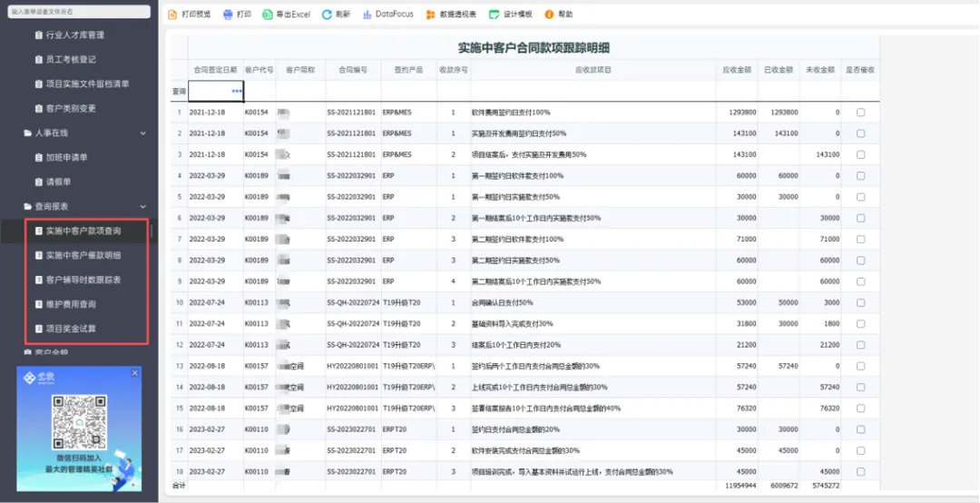This screenshot has height=503, width=980.
Task: Select the 应收金额 value 53000
Action: click(746, 303)
